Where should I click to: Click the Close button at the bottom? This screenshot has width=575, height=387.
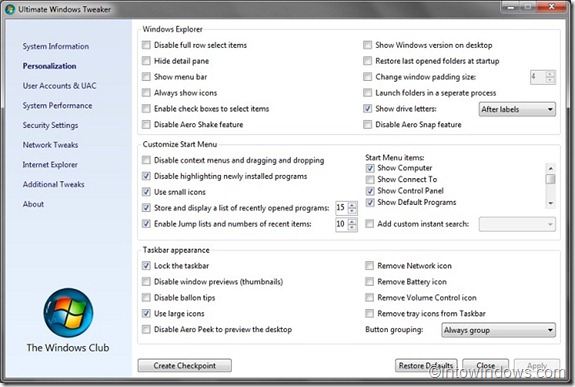[x=486, y=366]
